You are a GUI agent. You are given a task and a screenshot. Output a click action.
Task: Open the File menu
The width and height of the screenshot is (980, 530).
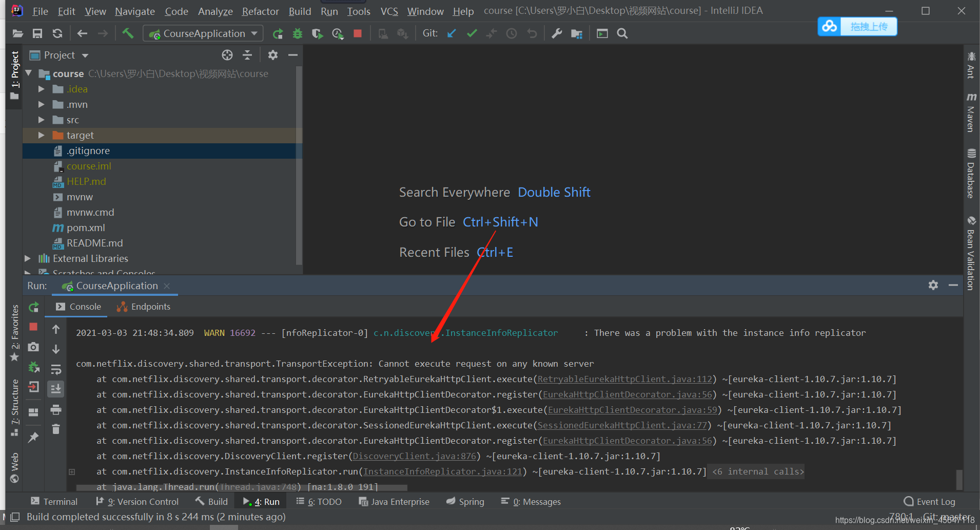40,11
